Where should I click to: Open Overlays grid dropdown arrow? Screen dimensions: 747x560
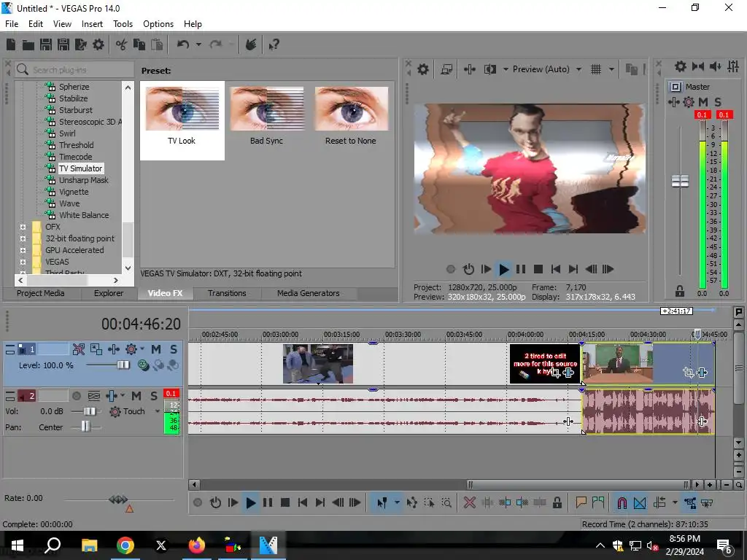[611, 69]
